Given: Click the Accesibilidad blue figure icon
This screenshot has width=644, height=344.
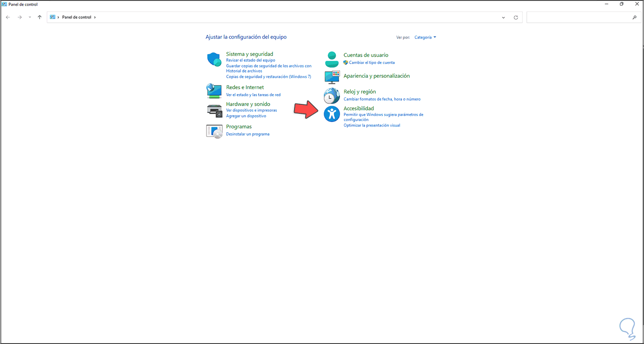Looking at the screenshot, I should (331, 114).
